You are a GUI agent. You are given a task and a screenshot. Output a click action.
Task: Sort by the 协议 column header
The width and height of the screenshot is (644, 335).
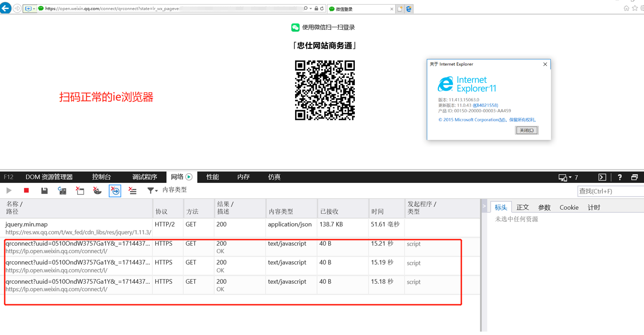[x=168, y=208]
